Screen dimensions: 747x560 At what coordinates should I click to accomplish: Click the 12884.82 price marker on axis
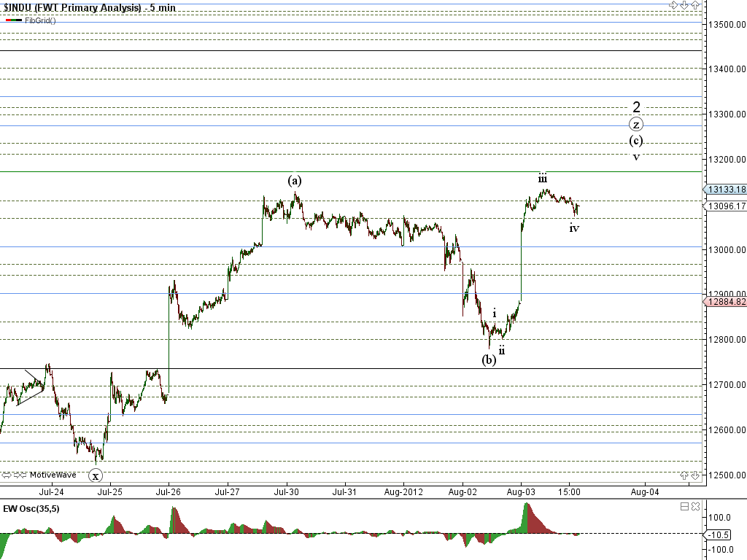click(x=726, y=301)
